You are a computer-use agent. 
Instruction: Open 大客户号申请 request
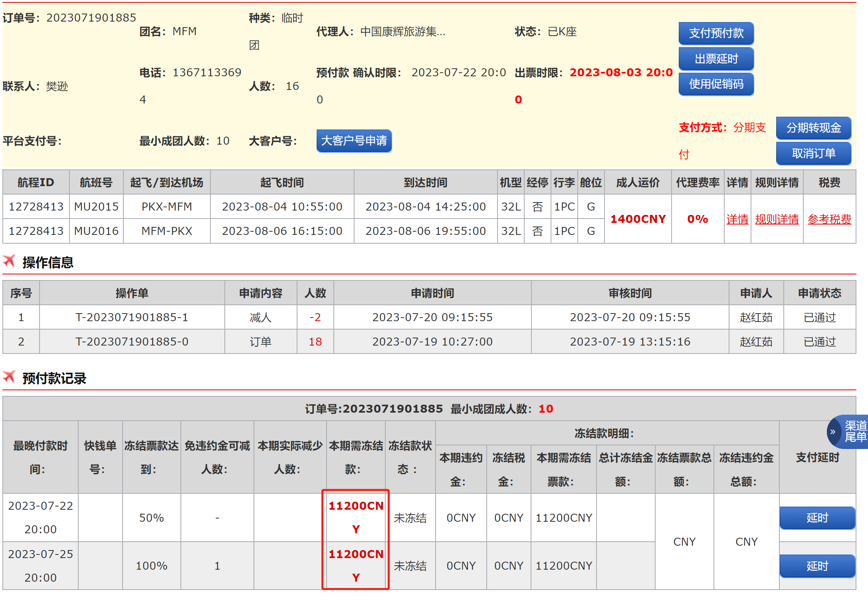pyautogui.click(x=354, y=141)
